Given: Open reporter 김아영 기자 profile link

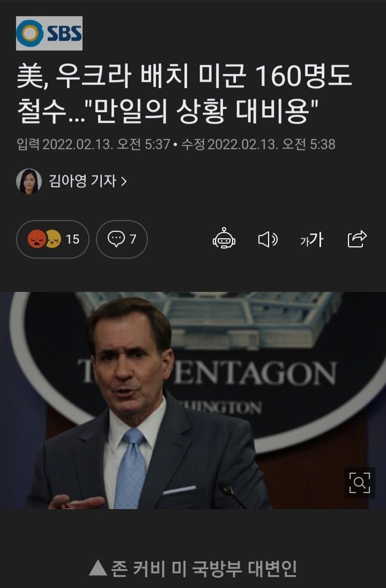Looking at the screenshot, I should pyautogui.click(x=83, y=181).
